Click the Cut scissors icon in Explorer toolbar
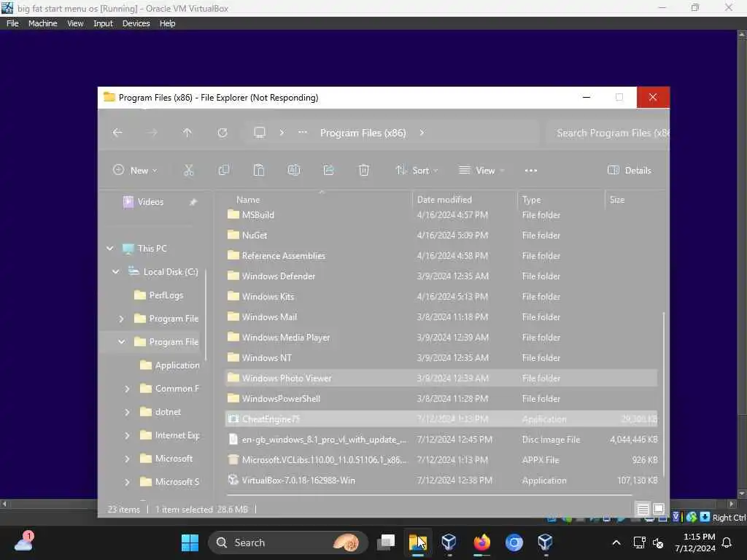The image size is (747, 560). pos(189,170)
